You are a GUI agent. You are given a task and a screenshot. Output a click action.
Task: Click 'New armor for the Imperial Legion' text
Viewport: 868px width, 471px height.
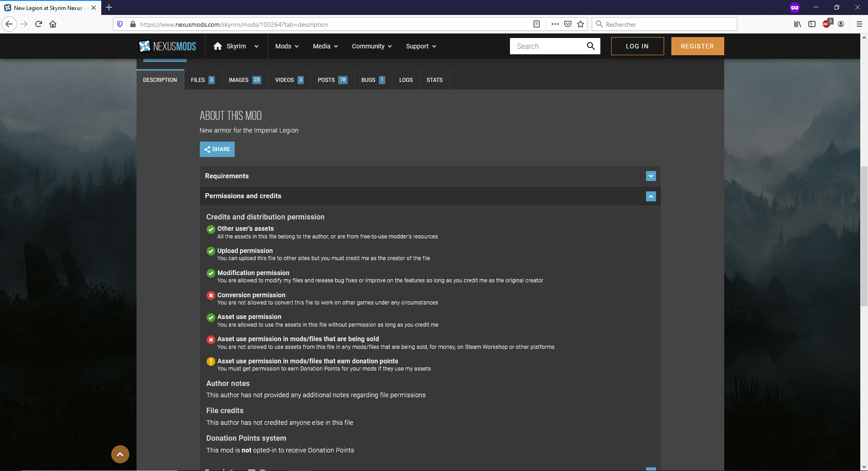click(x=249, y=130)
